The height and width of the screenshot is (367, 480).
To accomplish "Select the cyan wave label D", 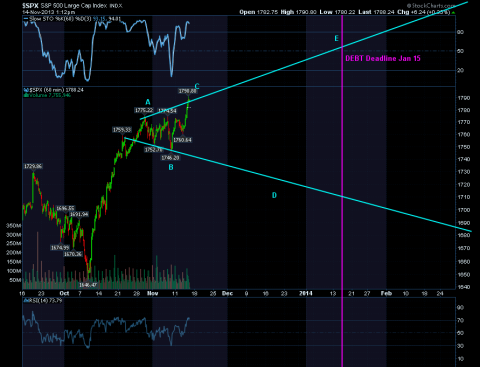I will coord(274,195).
